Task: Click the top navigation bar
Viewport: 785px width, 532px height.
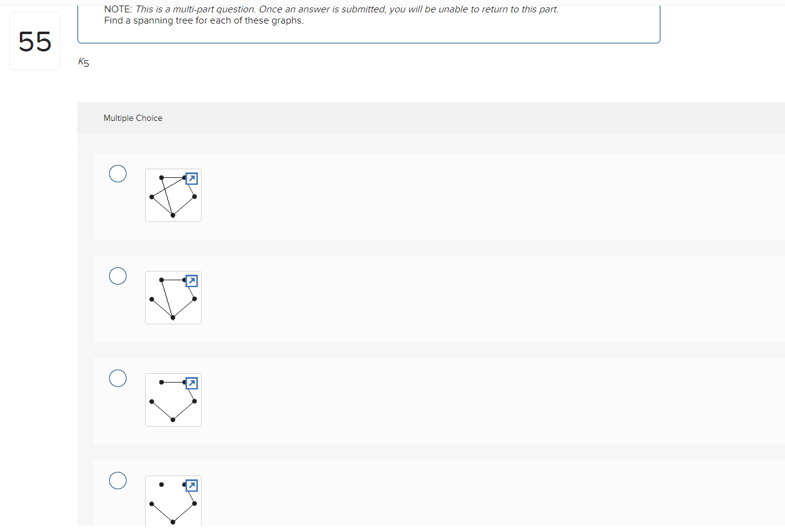Action: (393, 1)
